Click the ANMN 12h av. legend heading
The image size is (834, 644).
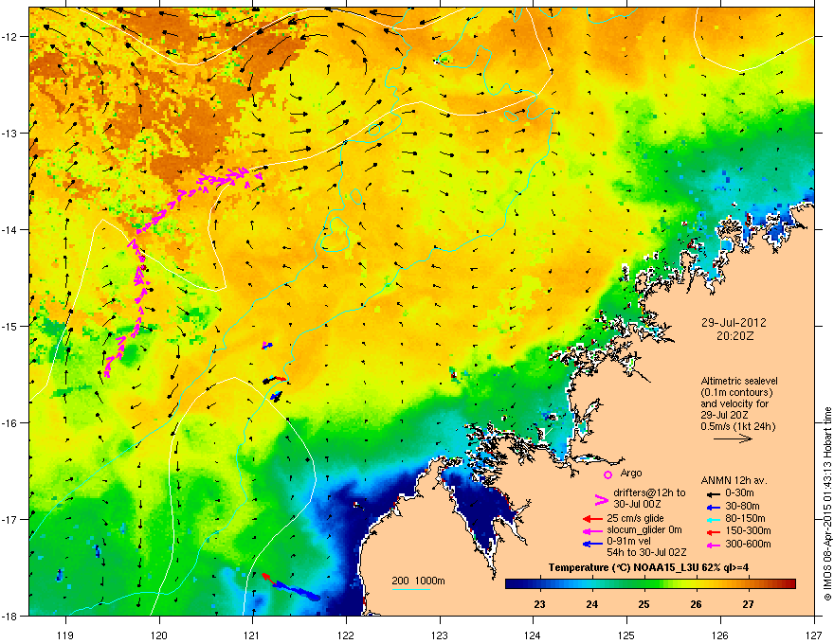pos(734,480)
